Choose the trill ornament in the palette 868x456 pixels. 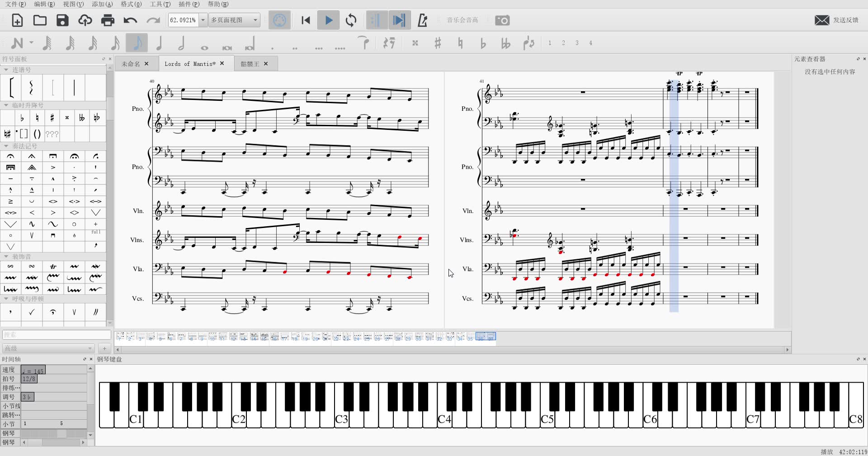pyautogui.click(x=53, y=266)
